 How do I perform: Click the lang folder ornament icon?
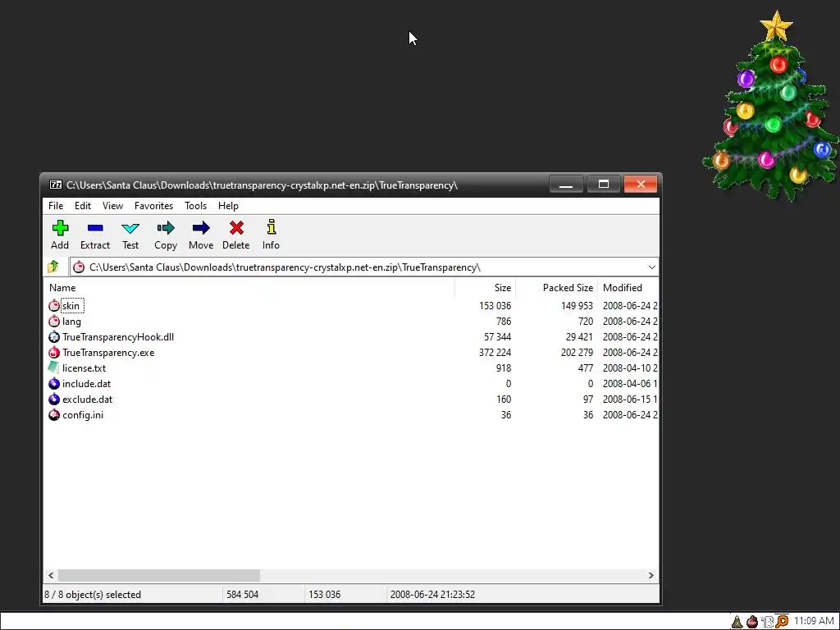point(54,322)
